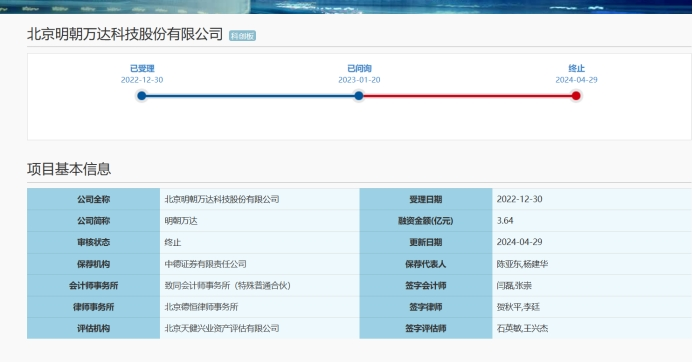Click the 受理日期 value 2022-12-30

519,199
